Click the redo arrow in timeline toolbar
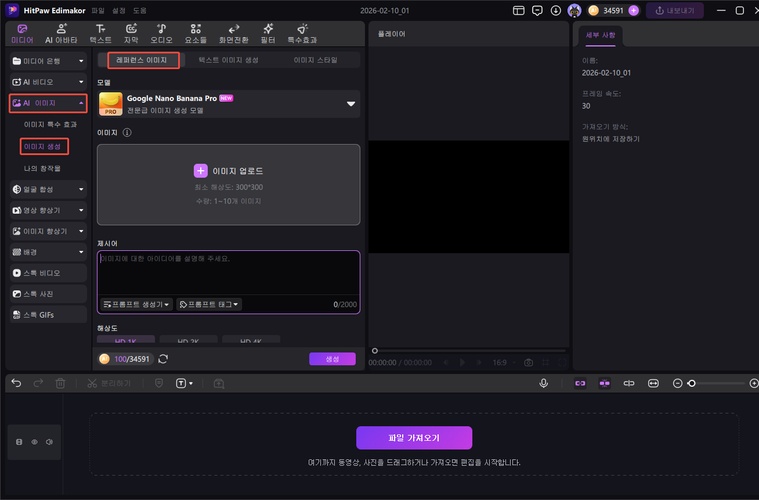759x500 pixels. click(x=38, y=383)
